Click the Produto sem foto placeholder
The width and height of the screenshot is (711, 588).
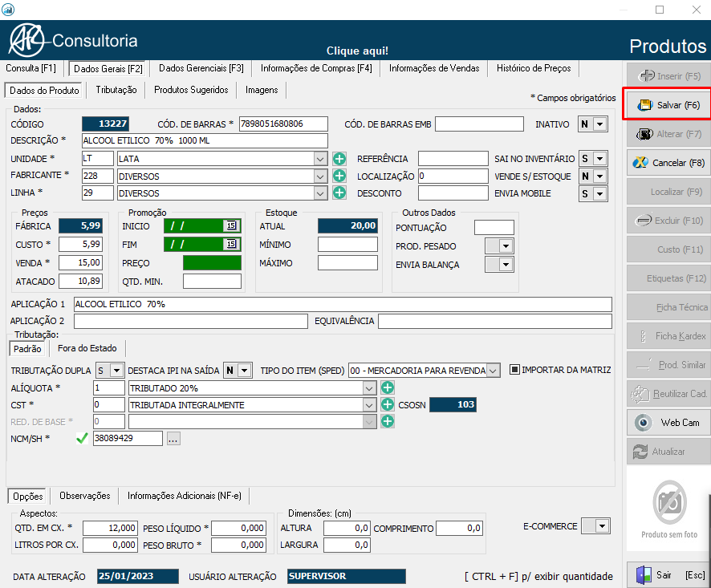coord(669,509)
